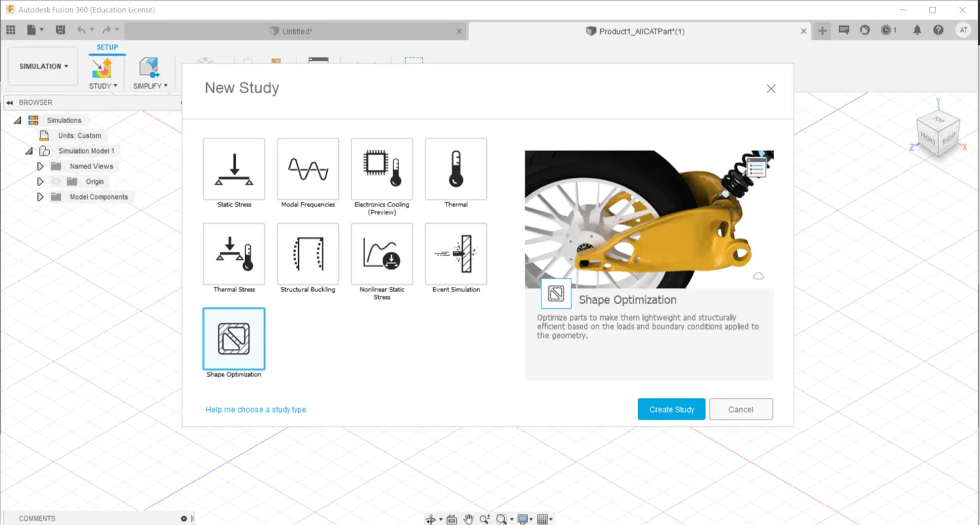Image resolution: width=980 pixels, height=525 pixels.
Task: Select the Thermal study type
Action: [x=456, y=169]
